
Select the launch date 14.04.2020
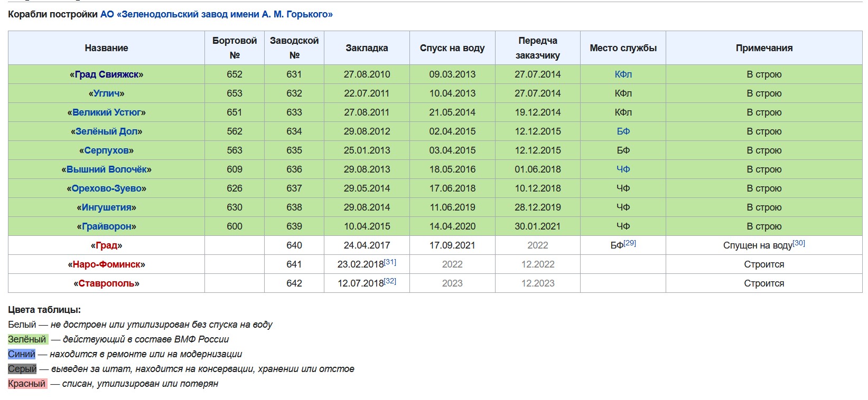(452, 226)
